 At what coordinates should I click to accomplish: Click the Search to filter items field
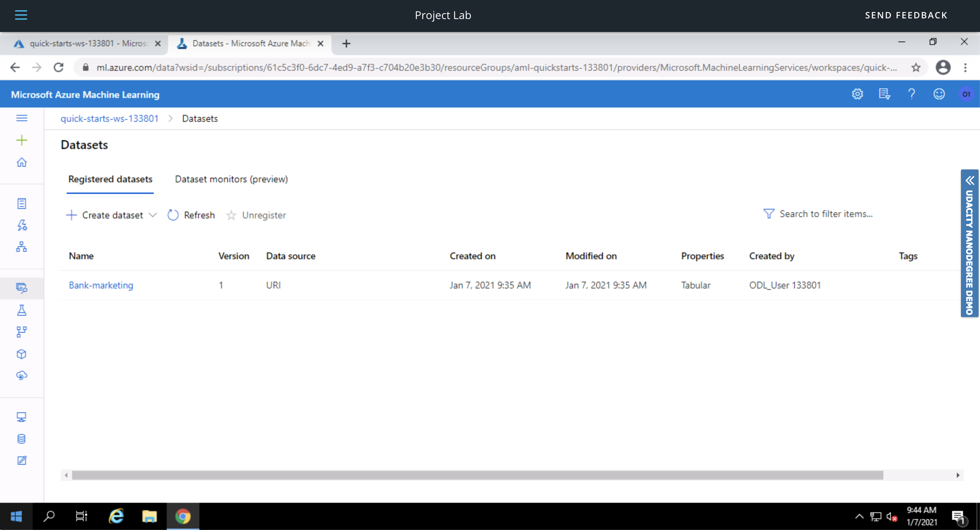tap(826, 214)
